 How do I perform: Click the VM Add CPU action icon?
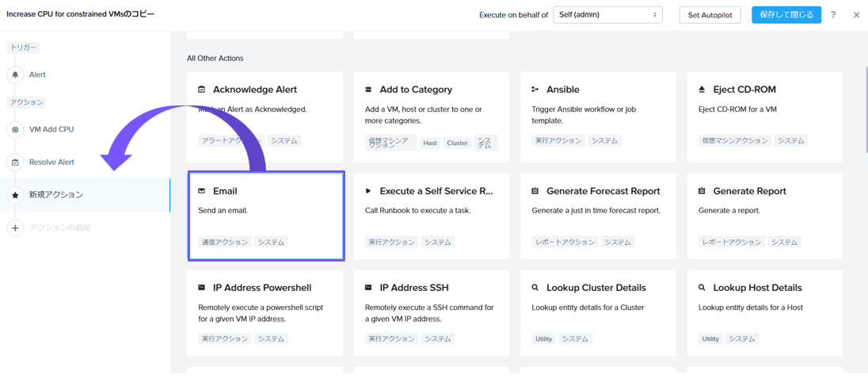(15, 129)
